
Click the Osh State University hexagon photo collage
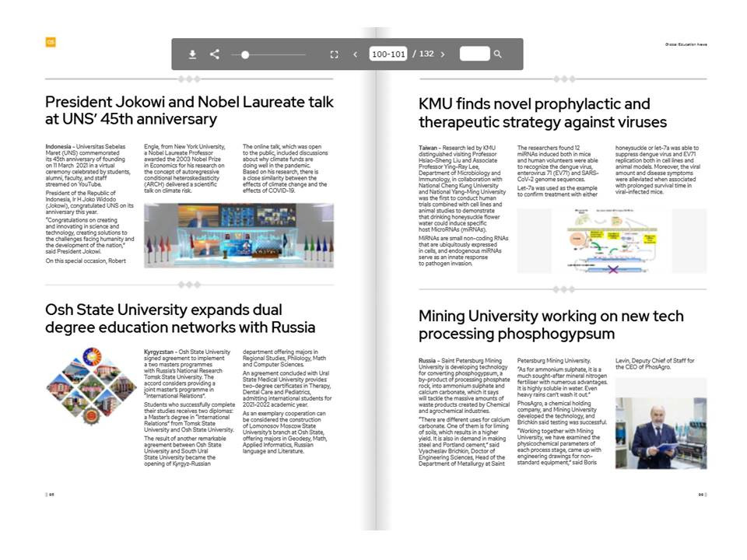click(91, 387)
